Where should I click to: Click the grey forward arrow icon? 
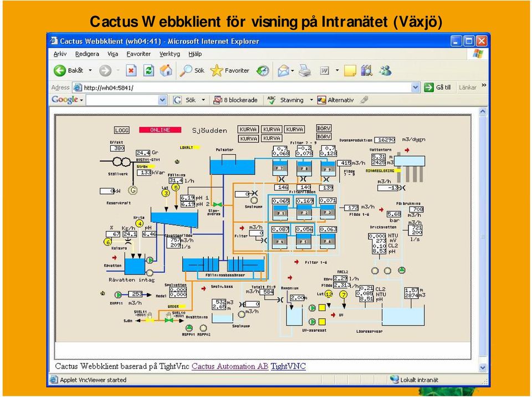pos(105,70)
